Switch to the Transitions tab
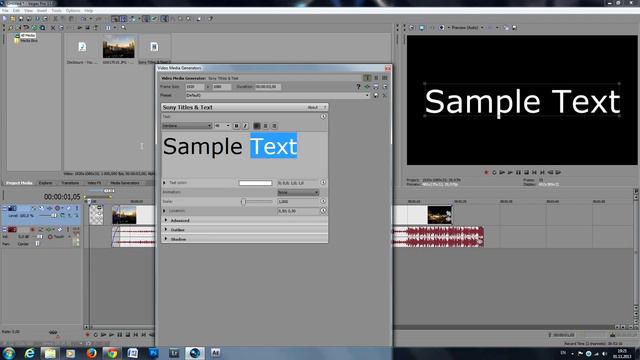 [70, 183]
